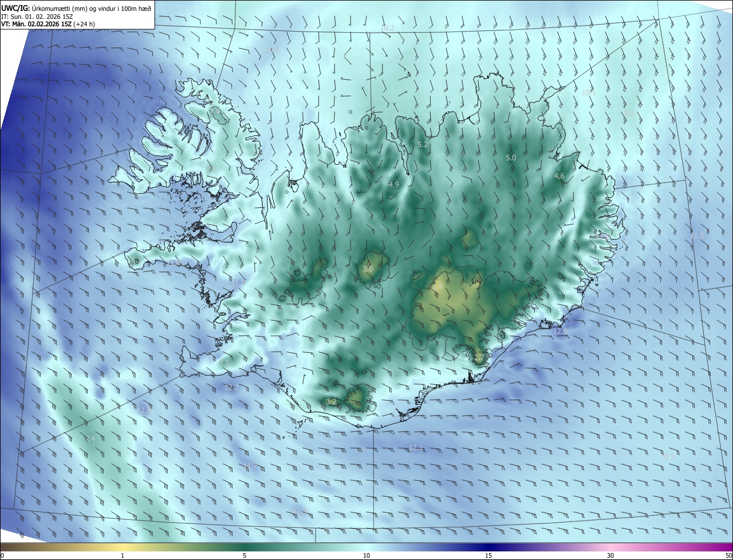Image resolution: width=733 pixels, height=560 pixels.
Task: Click the 30 tick on the color scale
Action: pos(610,555)
